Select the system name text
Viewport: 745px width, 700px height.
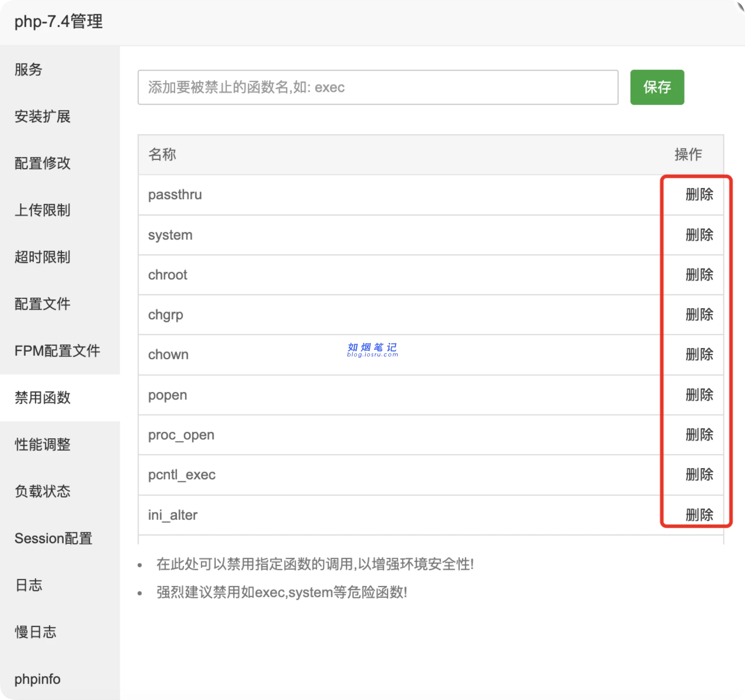pos(170,235)
